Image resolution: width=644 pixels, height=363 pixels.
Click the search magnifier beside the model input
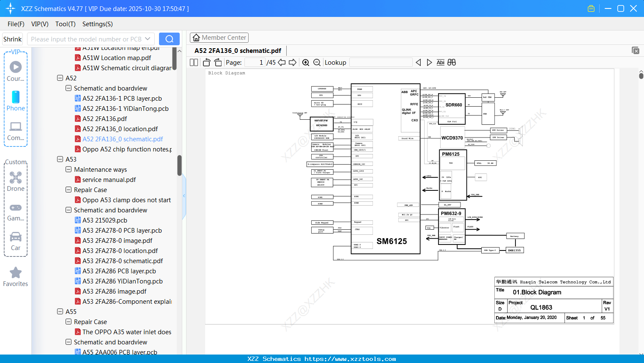point(169,38)
